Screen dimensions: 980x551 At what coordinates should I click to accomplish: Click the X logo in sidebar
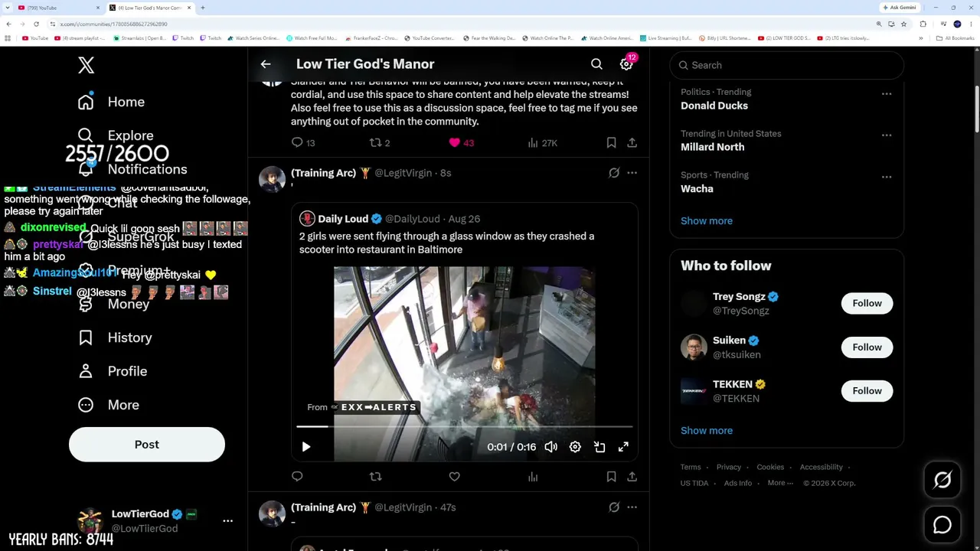point(86,65)
